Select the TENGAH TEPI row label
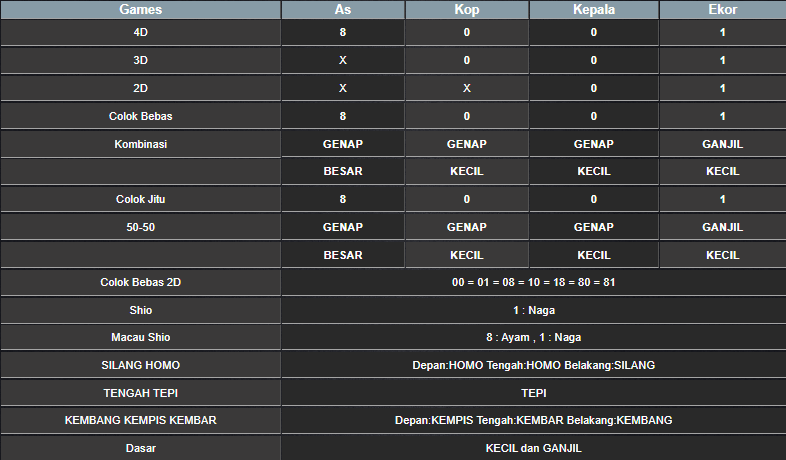 click(x=140, y=393)
